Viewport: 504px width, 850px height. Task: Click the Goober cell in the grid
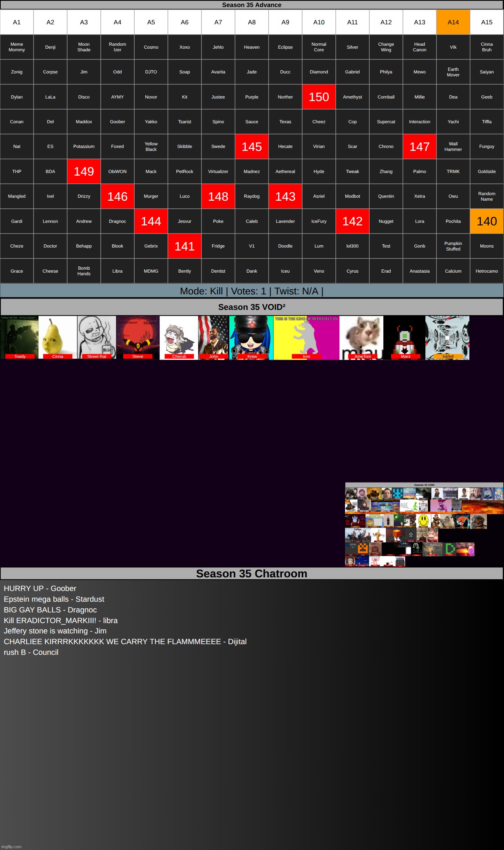[117, 122]
